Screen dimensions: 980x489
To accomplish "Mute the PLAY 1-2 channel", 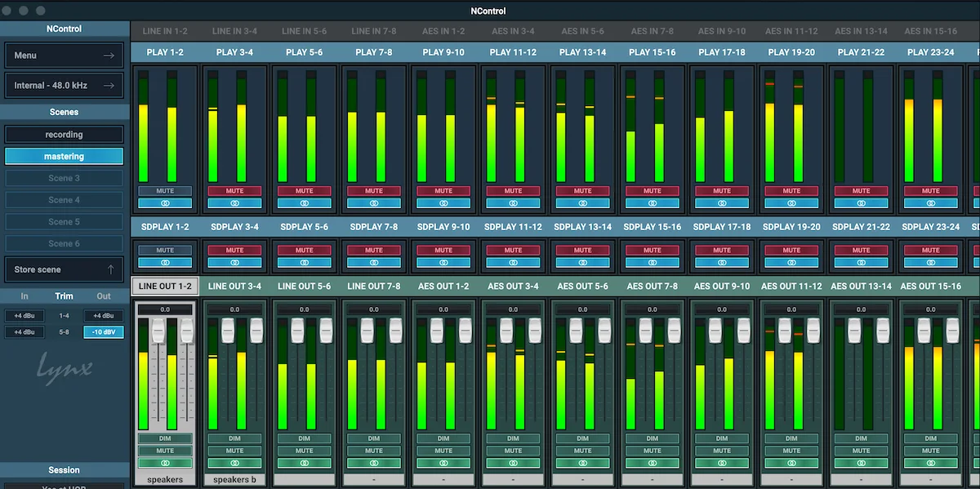I will pyautogui.click(x=165, y=191).
